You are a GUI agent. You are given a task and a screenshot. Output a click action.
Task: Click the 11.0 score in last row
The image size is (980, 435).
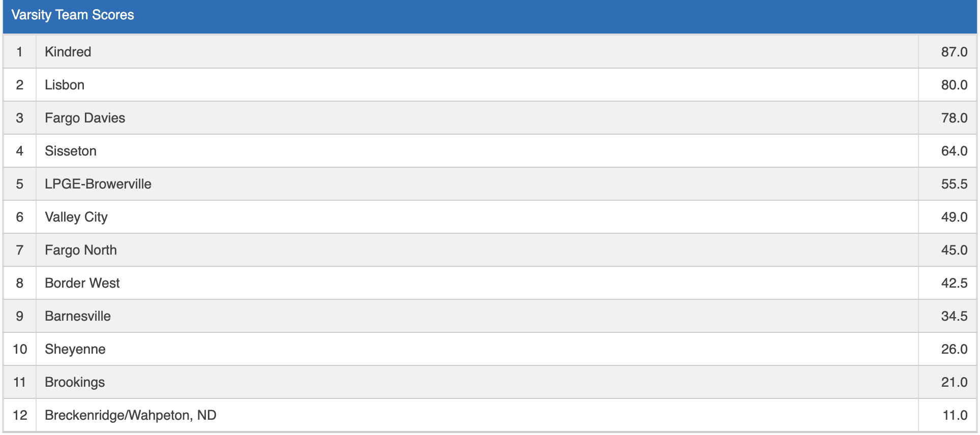coord(955,415)
